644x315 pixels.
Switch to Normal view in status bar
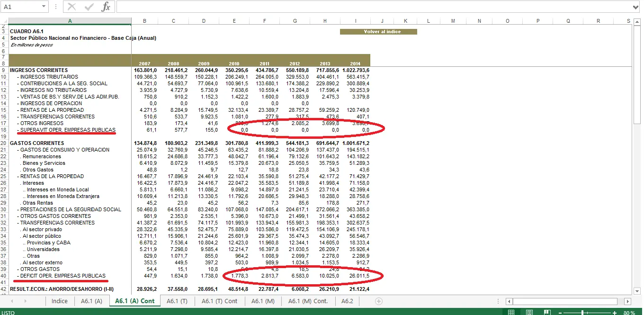click(x=511, y=313)
